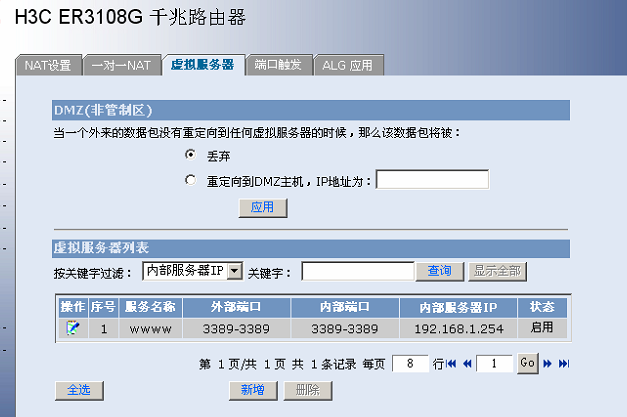Go to the ALG 应用 tab
The width and height of the screenshot is (627, 417).
click(x=348, y=65)
